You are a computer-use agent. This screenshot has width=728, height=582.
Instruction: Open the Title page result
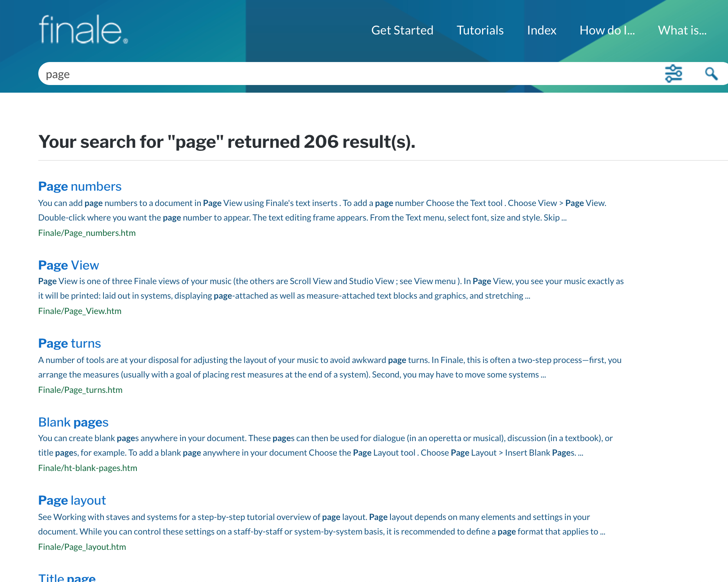click(x=67, y=577)
